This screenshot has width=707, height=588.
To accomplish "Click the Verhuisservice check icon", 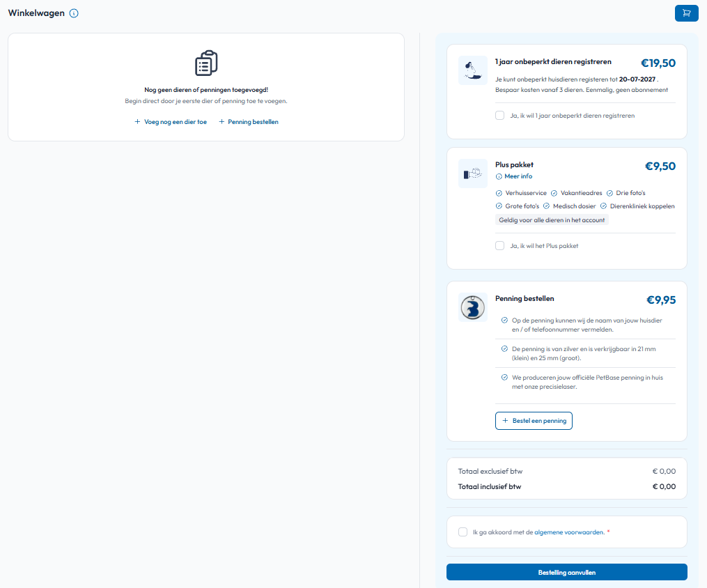I will coord(499,194).
